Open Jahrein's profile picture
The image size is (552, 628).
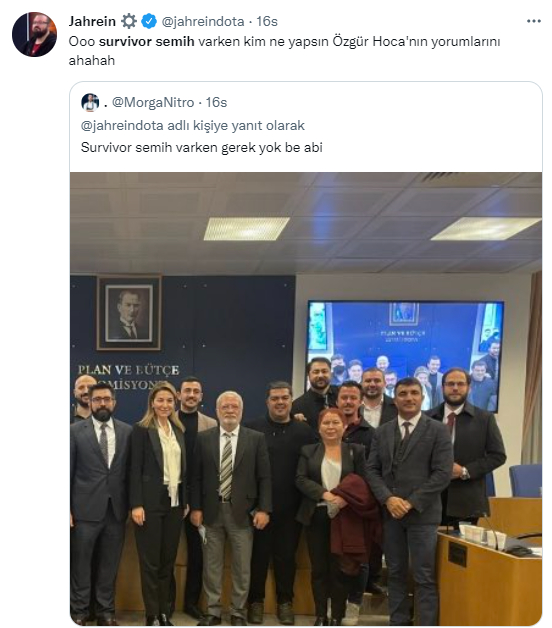click(x=34, y=34)
